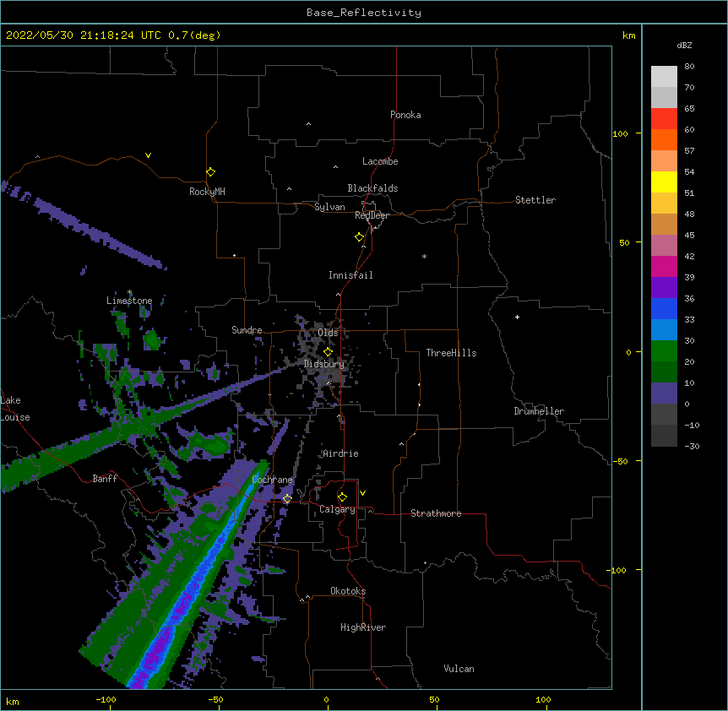This screenshot has width=728, height=711.
Task: Click the Didsbury town label
Action: point(324,364)
